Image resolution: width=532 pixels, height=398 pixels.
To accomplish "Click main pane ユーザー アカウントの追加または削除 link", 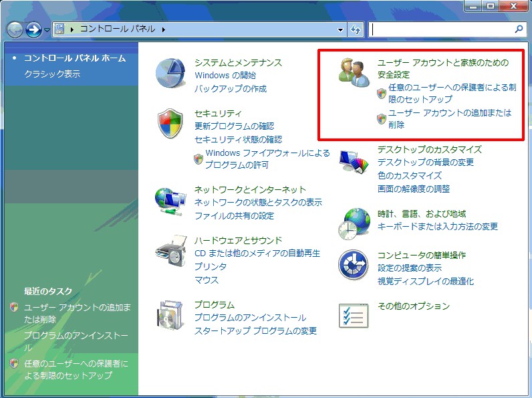I will (x=450, y=119).
